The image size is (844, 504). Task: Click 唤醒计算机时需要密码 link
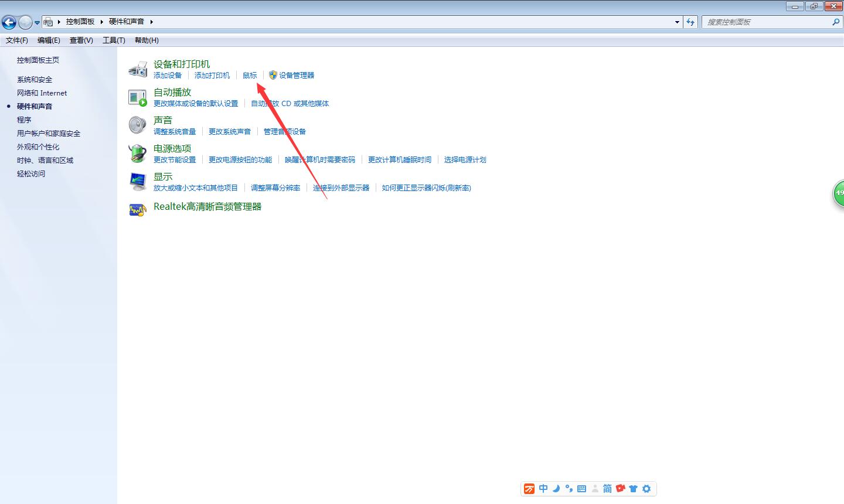(x=320, y=160)
